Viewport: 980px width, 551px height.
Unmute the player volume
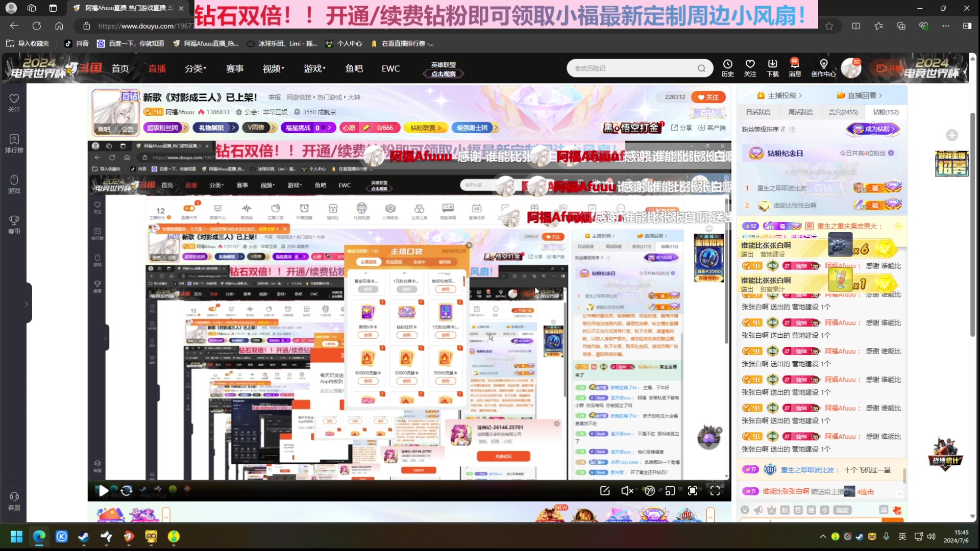click(627, 491)
